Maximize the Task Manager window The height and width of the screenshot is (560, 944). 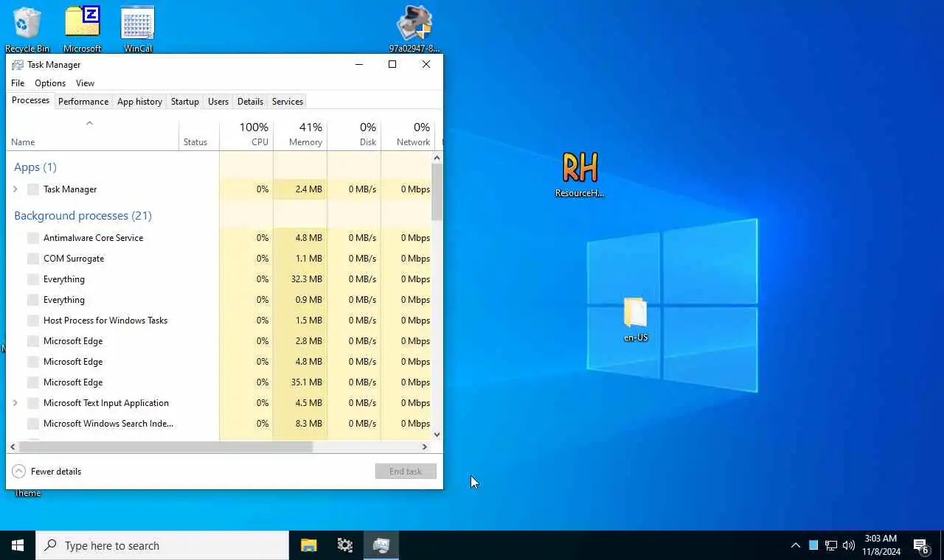[392, 64]
